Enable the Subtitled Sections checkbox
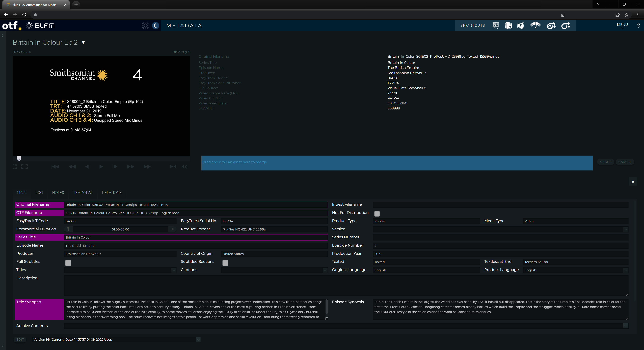Image resolution: width=644 pixels, height=350 pixels. pos(225,262)
